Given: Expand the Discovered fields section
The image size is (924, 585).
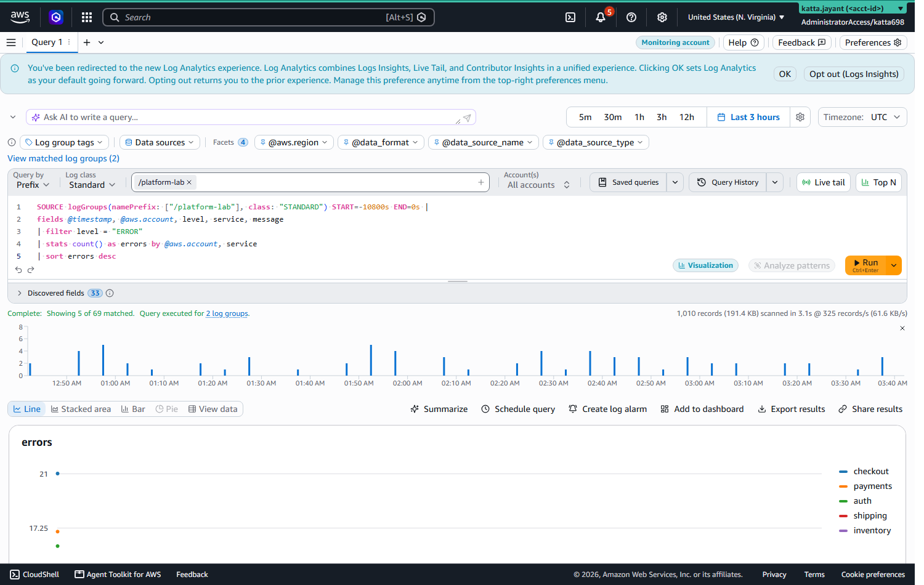Looking at the screenshot, I should pyautogui.click(x=20, y=293).
